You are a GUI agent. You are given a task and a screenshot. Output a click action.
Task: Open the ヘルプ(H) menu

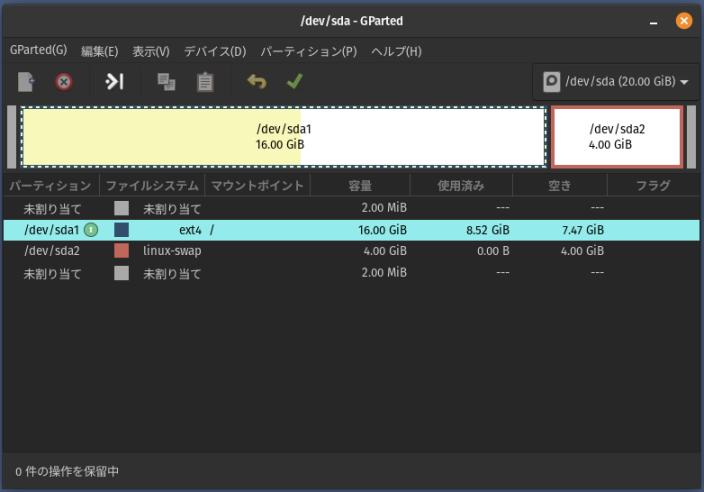point(396,51)
